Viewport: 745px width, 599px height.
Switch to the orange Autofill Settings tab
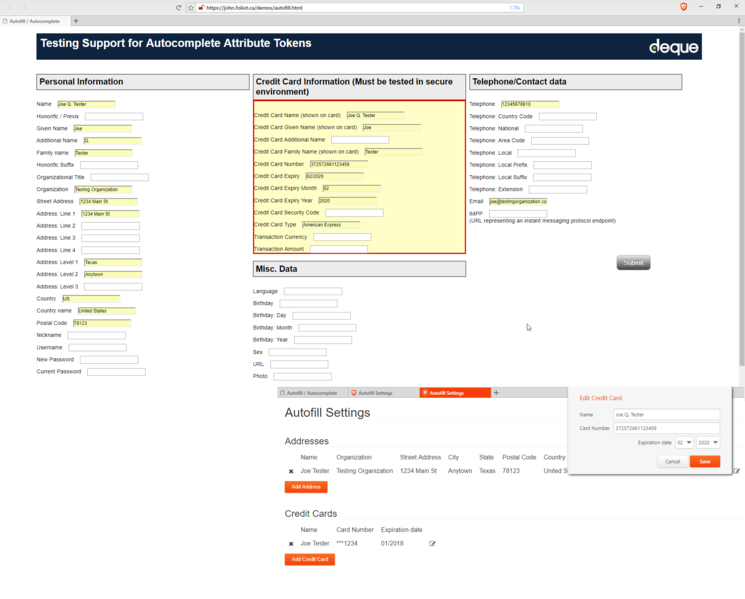coord(455,393)
